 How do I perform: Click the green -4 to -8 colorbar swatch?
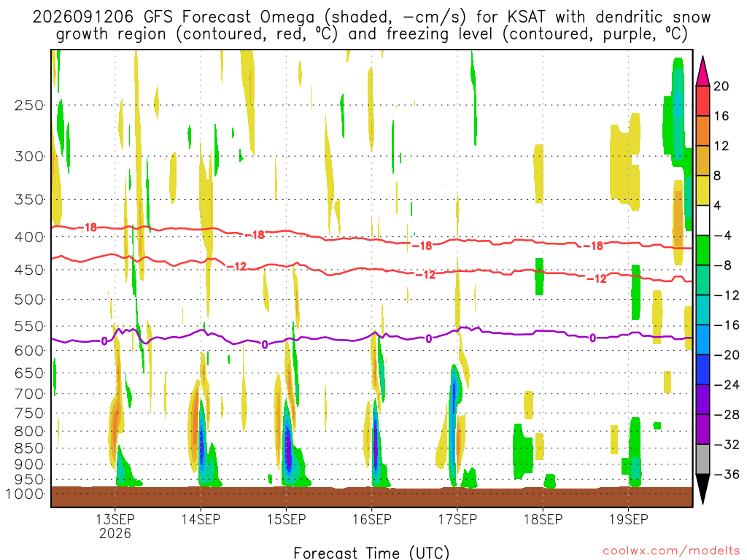click(x=703, y=251)
